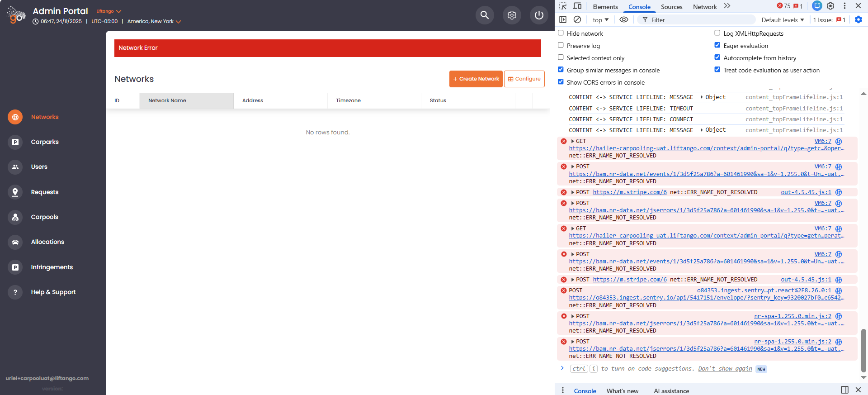This screenshot has height=395, width=868.
Task: Switch to the Elements tab
Action: click(x=605, y=7)
